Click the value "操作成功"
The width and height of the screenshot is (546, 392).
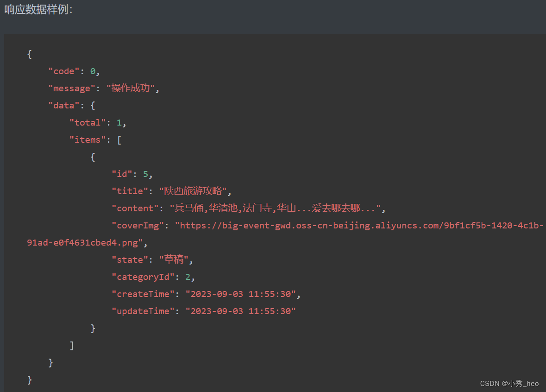[x=131, y=88]
